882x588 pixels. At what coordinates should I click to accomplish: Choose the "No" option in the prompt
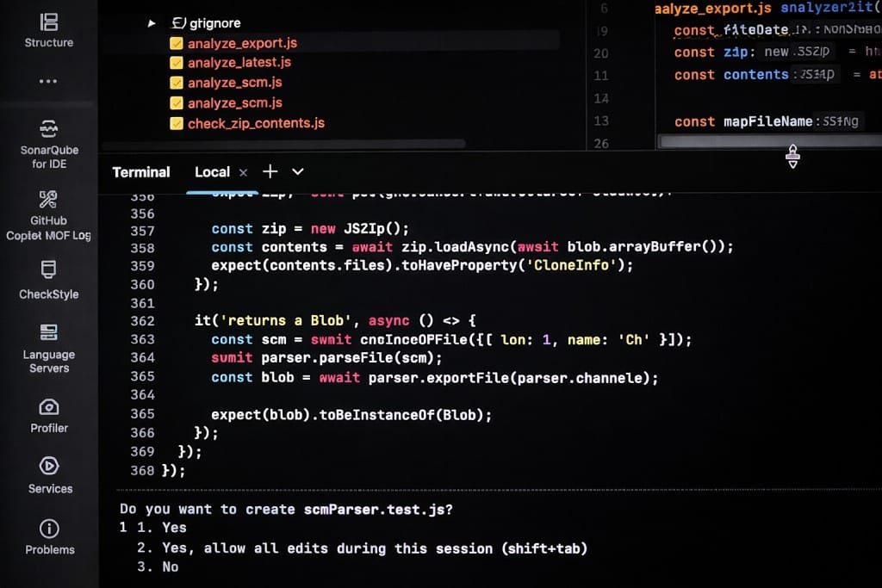coord(170,567)
